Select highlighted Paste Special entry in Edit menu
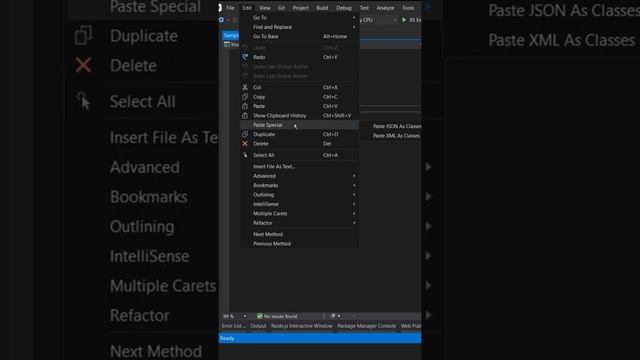 pyautogui.click(x=300, y=125)
